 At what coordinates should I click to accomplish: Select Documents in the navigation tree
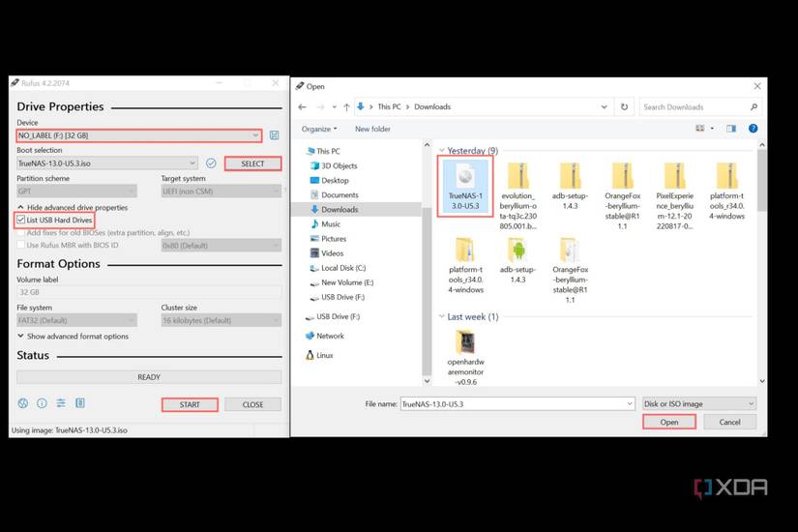coord(334,195)
